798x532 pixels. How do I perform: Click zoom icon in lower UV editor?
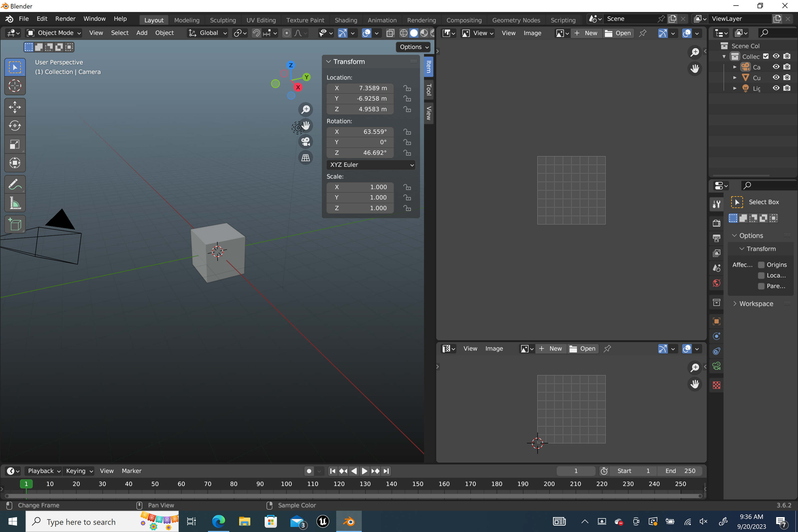pyautogui.click(x=695, y=367)
